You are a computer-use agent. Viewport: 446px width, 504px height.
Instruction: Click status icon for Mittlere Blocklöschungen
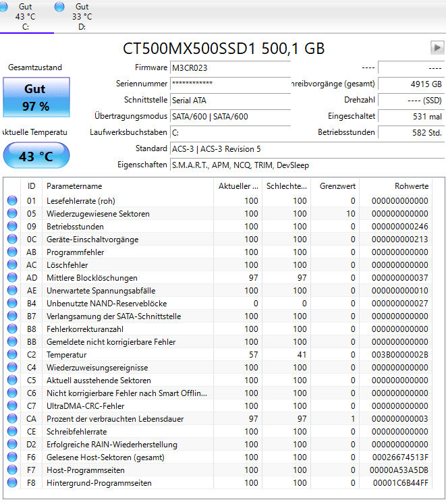click(12, 278)
